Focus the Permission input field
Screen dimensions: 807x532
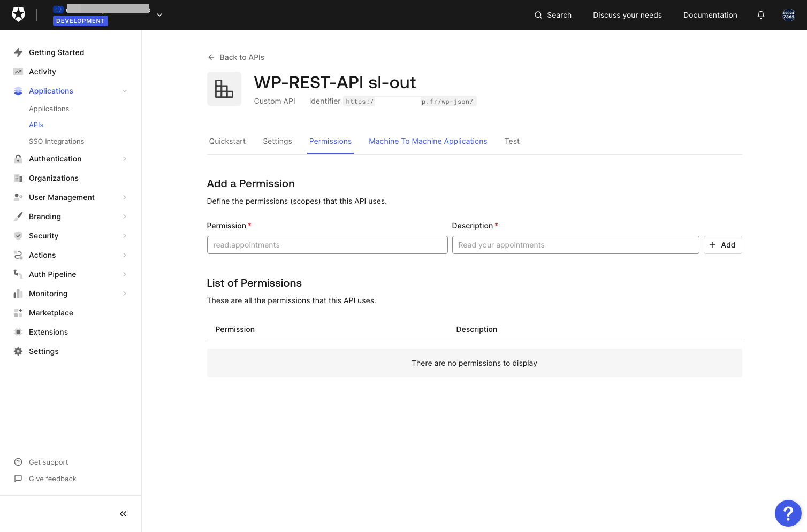click(328, 245)
